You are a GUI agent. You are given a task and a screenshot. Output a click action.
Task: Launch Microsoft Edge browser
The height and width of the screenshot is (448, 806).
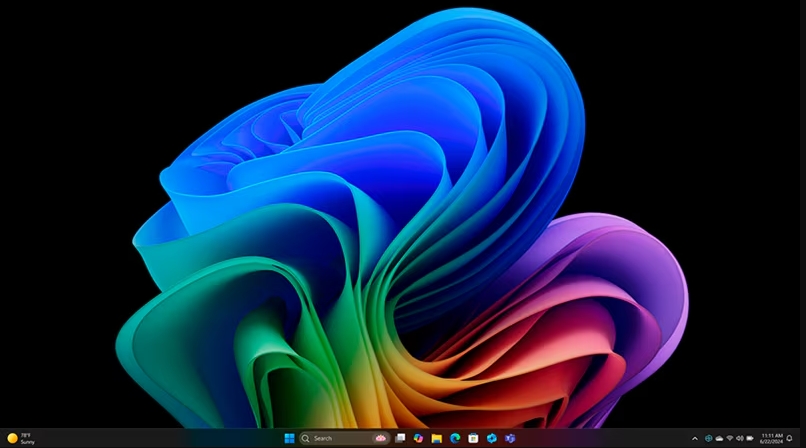(455, 438)
